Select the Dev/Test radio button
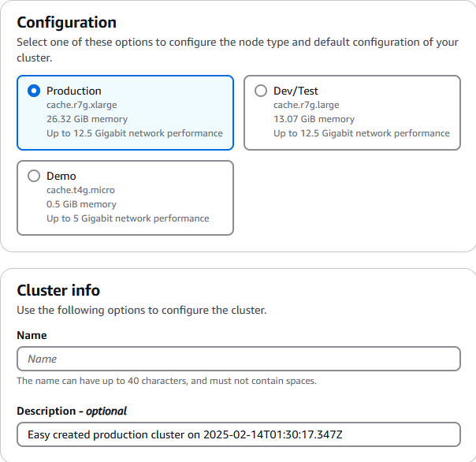Viewport: 476px width, 462px height. tap(261, 91)
